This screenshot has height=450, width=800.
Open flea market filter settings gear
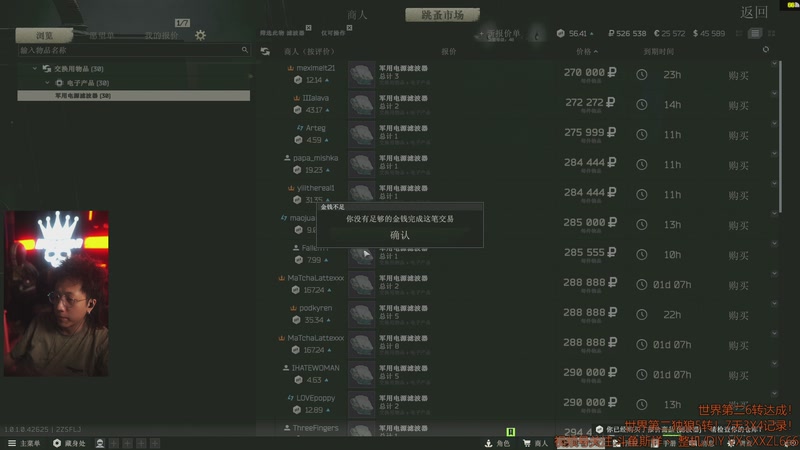201,35
